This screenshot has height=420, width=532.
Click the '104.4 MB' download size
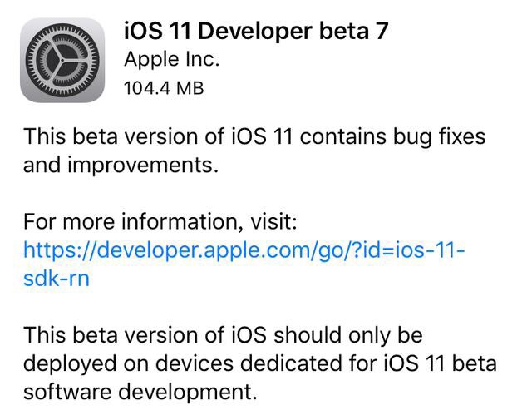[x=165, y=88]
